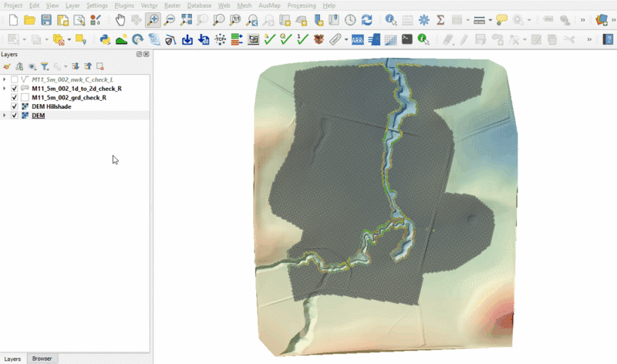This screenshot has height=364, width=617.
Task: Click the M11_5m_002_grd_check_R layer symbol swatch
Action: click(x=25, y=98)
